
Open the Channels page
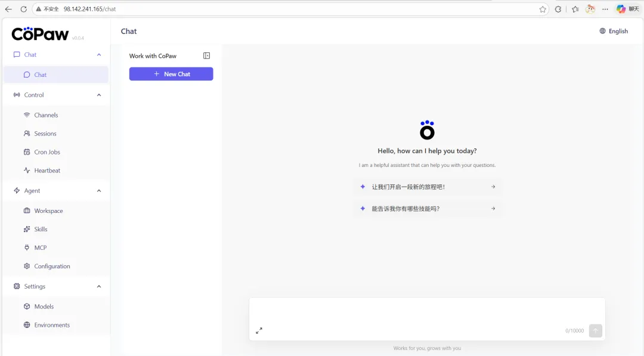coord(56,115)
